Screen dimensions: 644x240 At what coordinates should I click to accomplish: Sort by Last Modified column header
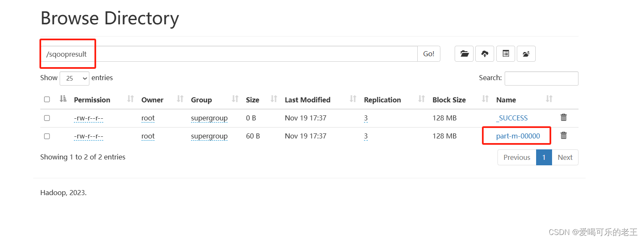click(x=307, y=100)
